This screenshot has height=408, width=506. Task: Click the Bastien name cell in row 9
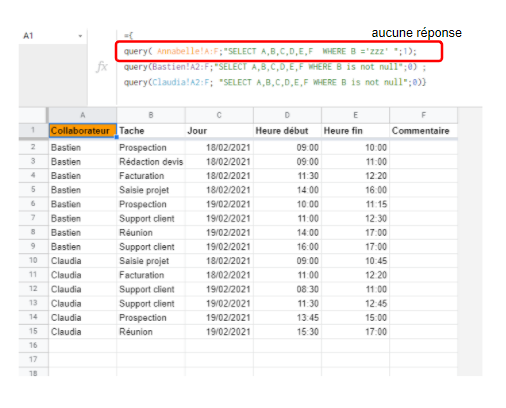(x=83, y=247)
